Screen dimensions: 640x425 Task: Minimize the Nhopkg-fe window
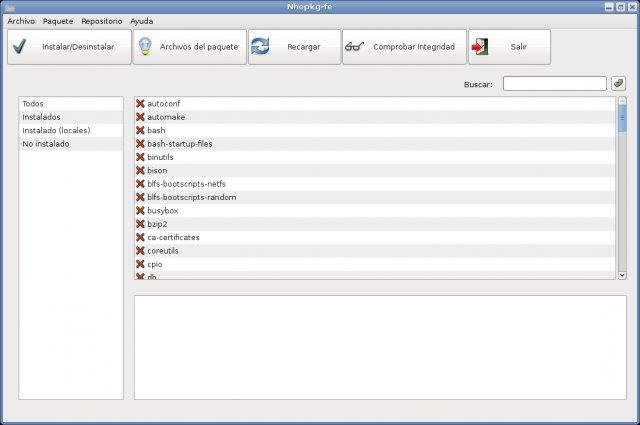pyautogui.click(x=609, y=7)
